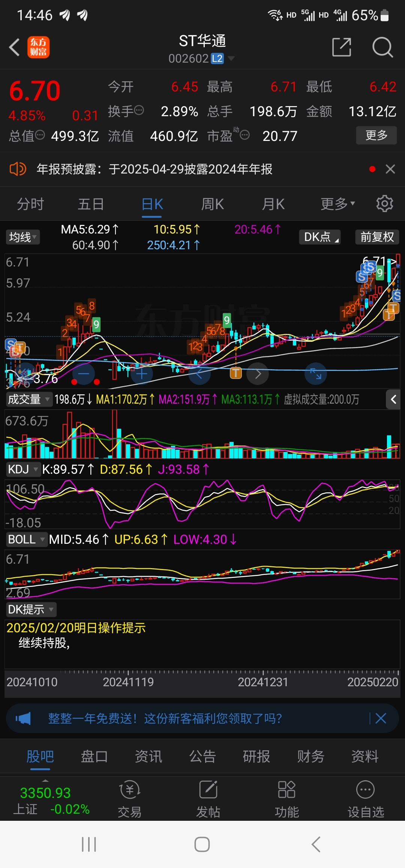The width and height of the screenshot is (405, 868).
Task: Open the DK提示 indicator dropdown
Action: tap(31, 609)
